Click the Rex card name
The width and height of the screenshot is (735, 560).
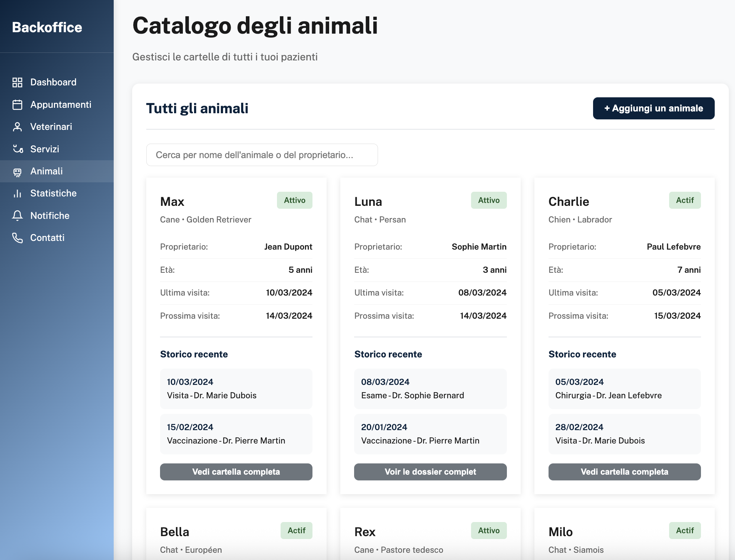coord(365,532)
